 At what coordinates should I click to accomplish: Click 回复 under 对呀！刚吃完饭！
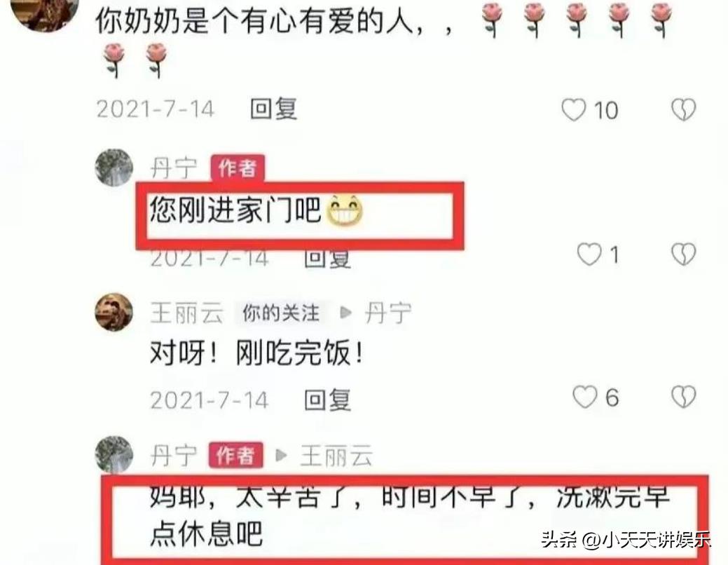(327, 400)
